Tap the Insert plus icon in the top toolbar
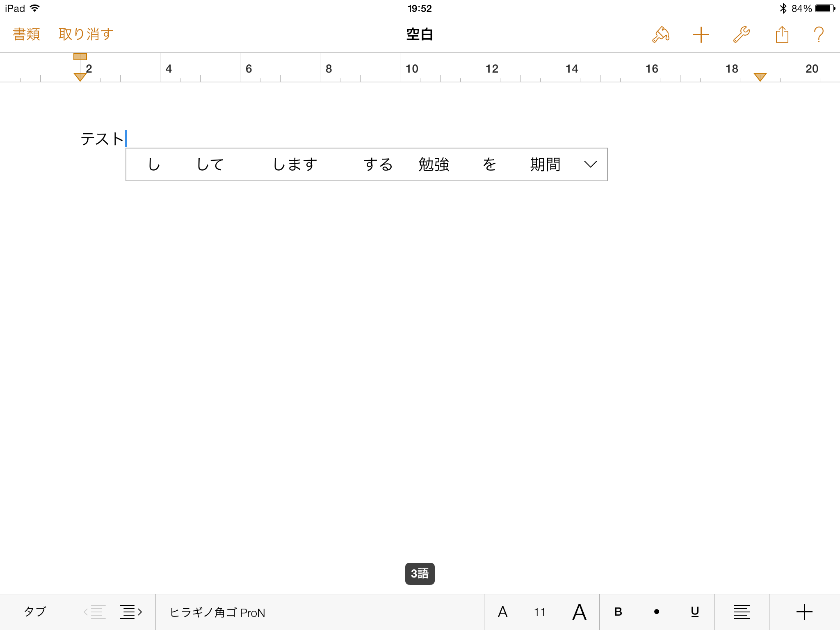840x630 pixels. pyautogui.click(x=701, y=34)
